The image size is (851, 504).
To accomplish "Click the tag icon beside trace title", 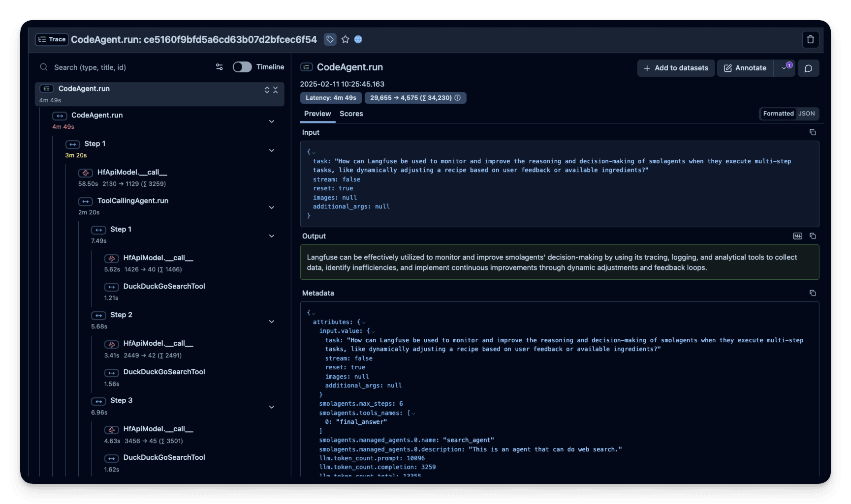I will click(x=330, y=39).
